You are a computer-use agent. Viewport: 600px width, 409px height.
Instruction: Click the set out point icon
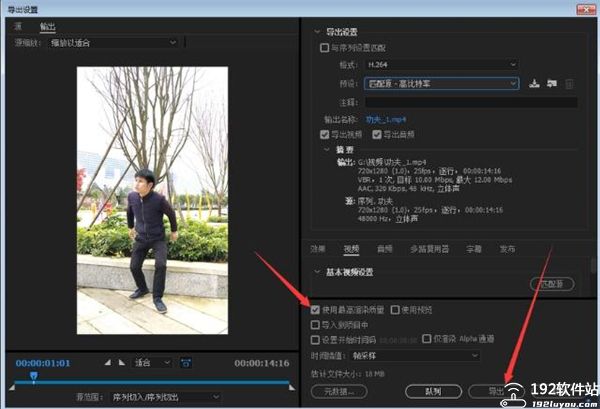(x=122, y=362)
